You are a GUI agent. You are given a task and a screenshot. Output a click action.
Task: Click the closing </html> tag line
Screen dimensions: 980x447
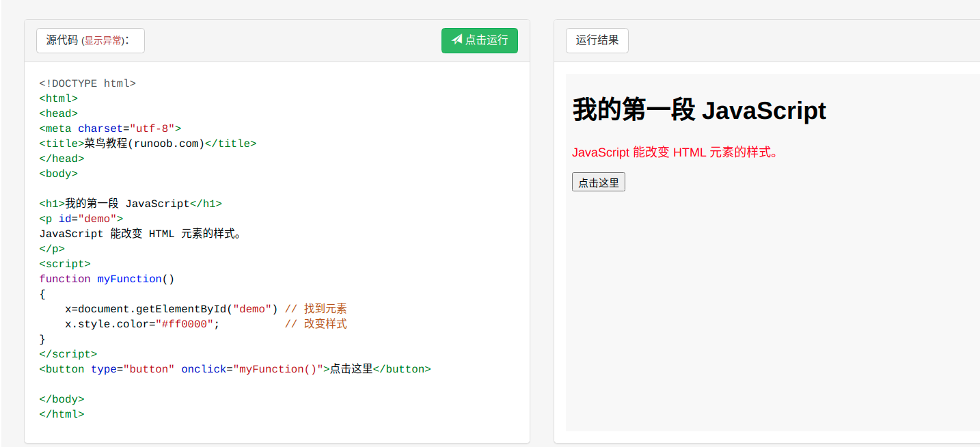coord(62,414)
